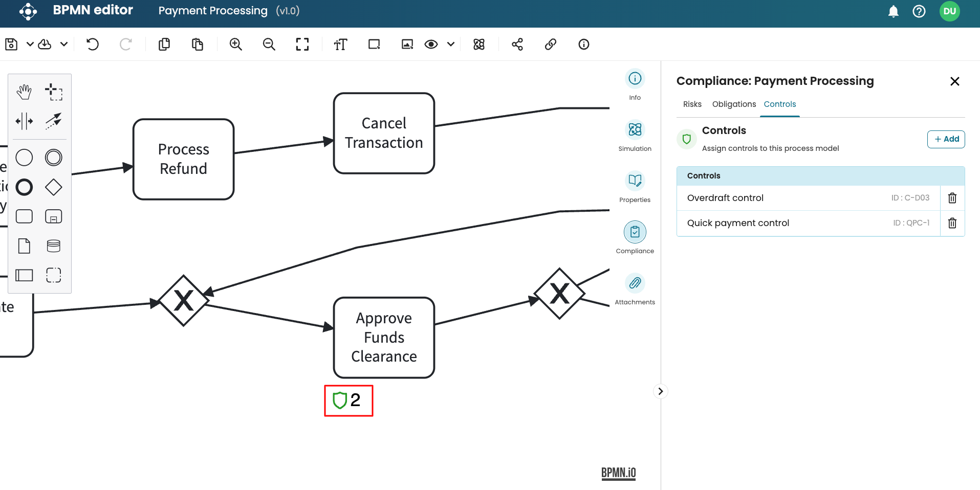Viewport: 980px width, 490px height.
Task: Toggle fullscreen fit view mode
Action: click(302, 44)
